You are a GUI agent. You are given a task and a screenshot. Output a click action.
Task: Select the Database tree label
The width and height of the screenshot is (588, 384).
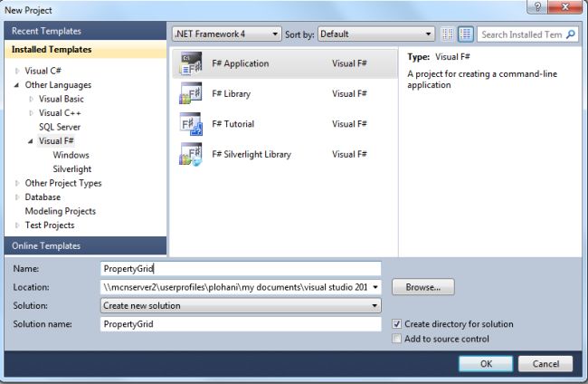(x=43, y=197)
